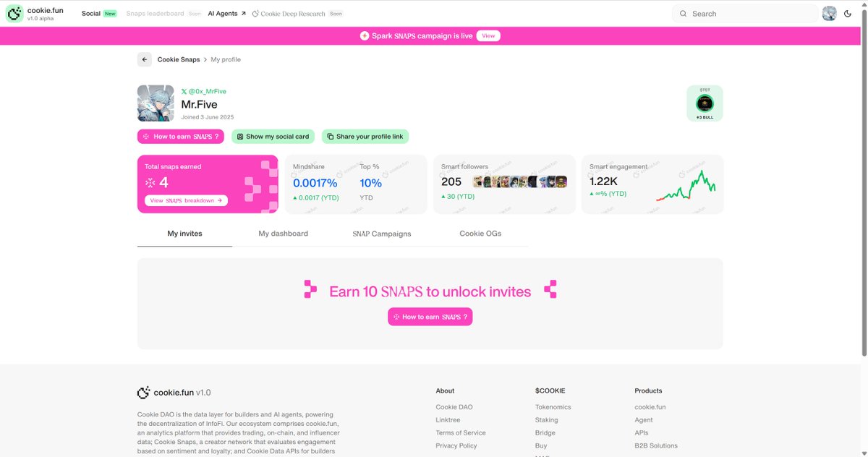Click the copy icon on Share profile button
868x457 pixels.
coord(330,136)
